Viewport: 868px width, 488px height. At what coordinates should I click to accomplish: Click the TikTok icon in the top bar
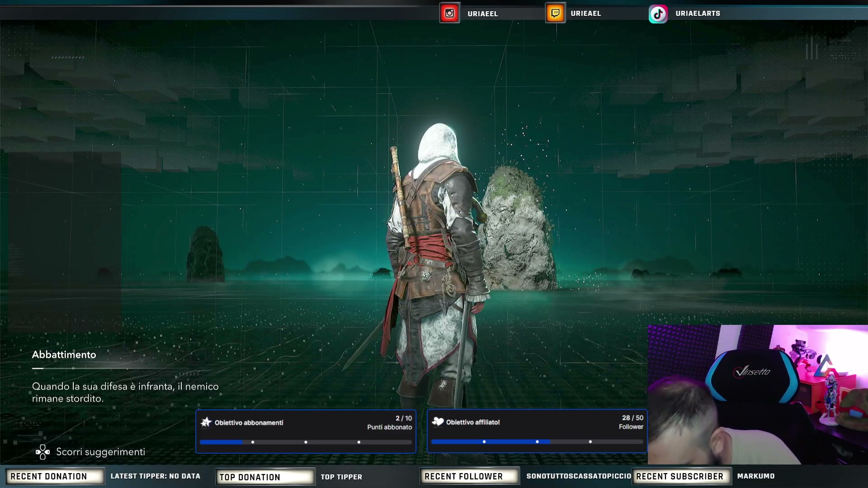coord(658,14)
